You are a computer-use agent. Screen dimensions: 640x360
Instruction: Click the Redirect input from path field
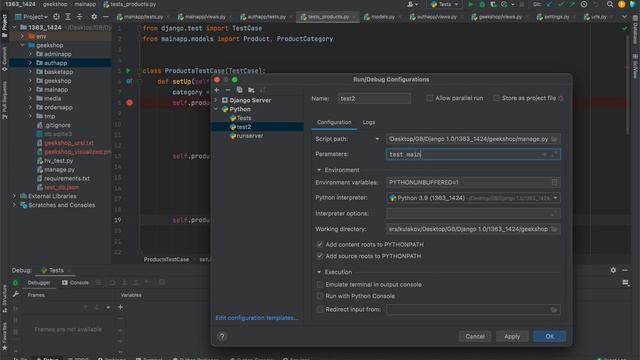pos(473,309)
